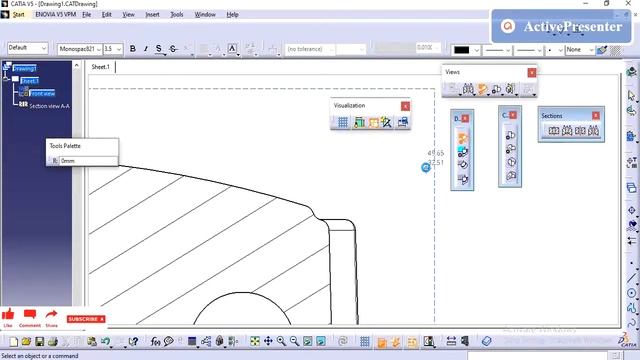This screenshot has width=640, height=360.
Task: Click the analysis display icon in Visualization toolbar
Action: [386, 122]
